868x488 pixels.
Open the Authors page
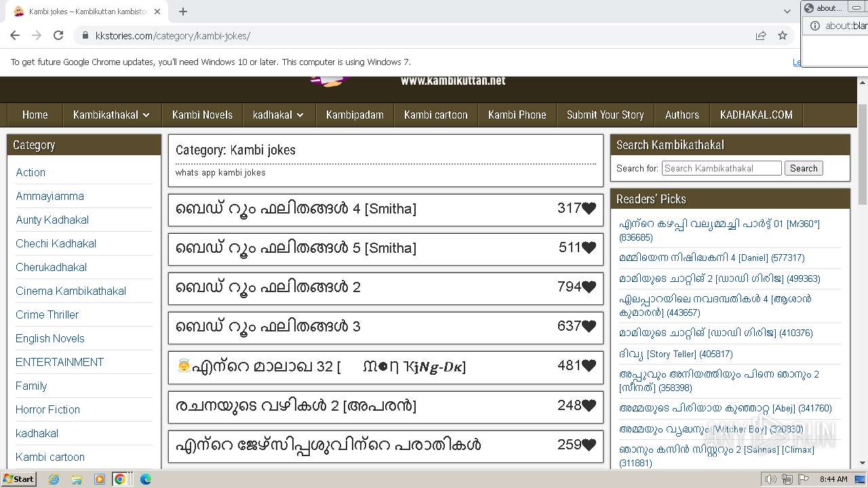point(682,115)
